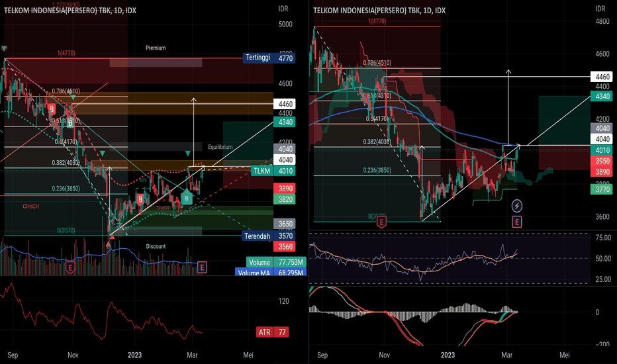The height and width of the screenshot is (364, 617).
Task: Click the red B signal marker near 0.236 level
Action: [140, 199]
